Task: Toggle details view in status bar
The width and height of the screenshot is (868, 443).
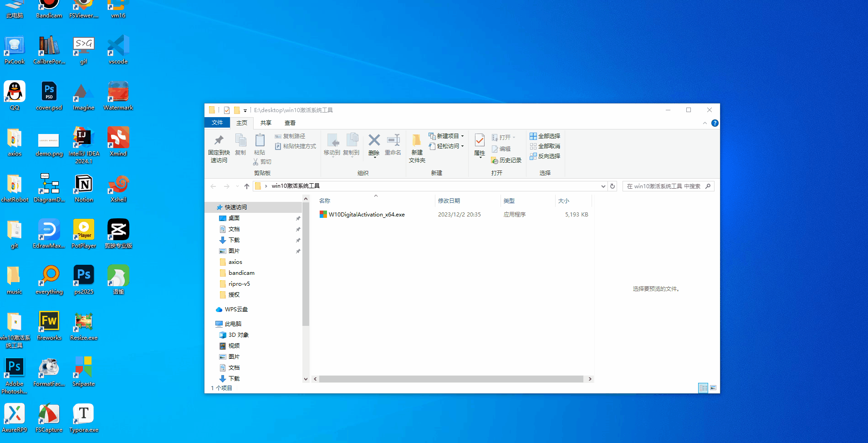Action: point(703,388)
